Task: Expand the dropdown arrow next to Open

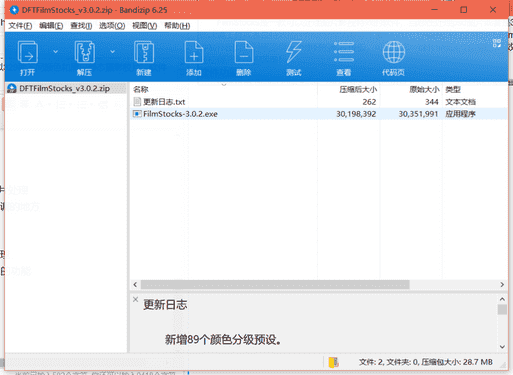Action: pos(56,52)
